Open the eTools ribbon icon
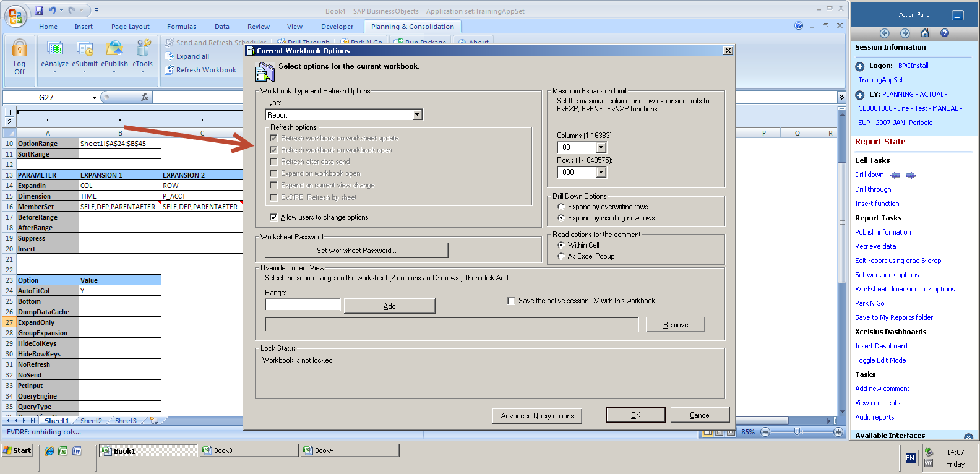The width and height of the screenshot is (980, 474). point(143,48)
